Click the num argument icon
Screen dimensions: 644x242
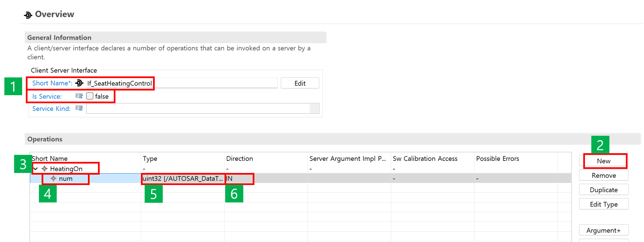pos(53,179)
